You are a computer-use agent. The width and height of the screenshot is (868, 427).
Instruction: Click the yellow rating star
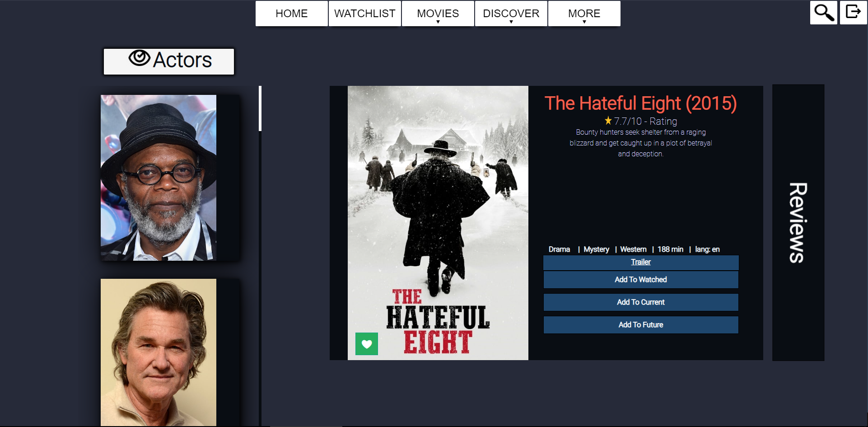(608, 121)
